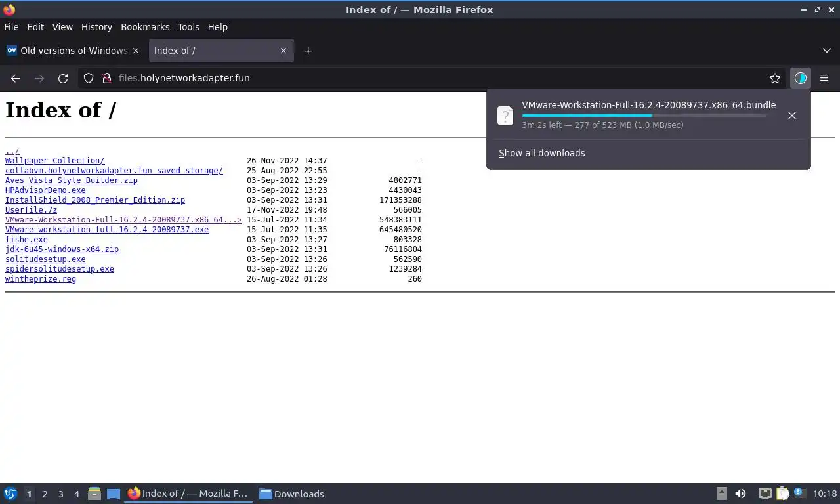Image resolution: width=840 pixels, height=504 pixels.
Task: Switch to workspace 3
Action: click(x=60, y=494)
